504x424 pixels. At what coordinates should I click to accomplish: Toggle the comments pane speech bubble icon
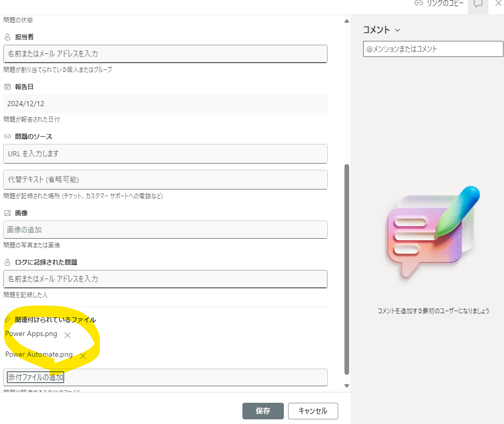click(x=478, y=4)
